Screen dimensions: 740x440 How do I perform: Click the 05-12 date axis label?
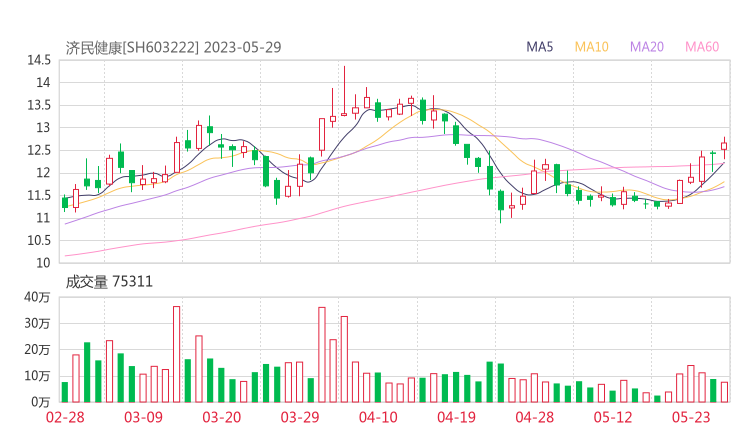[x=613, y=417]
